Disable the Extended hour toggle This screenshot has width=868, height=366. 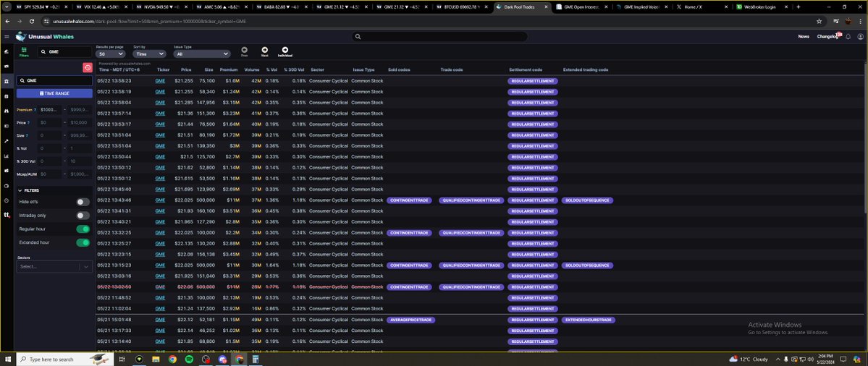(x=83, y=242)
